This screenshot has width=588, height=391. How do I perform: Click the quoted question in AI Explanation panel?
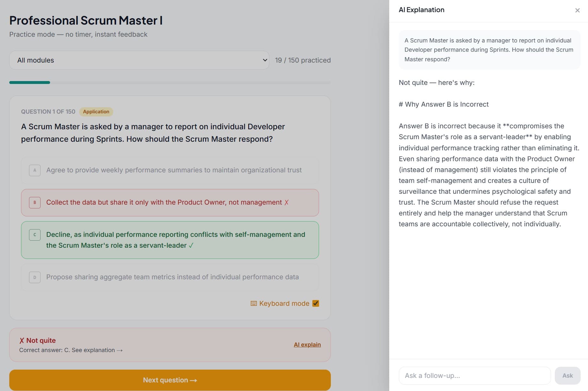coord(489,50)
